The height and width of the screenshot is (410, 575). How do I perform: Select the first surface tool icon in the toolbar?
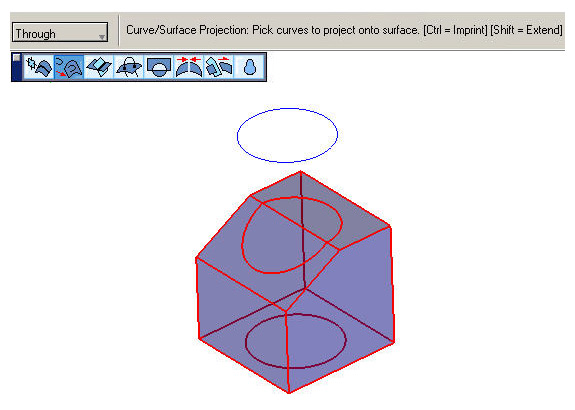click(x=39, y=67)
